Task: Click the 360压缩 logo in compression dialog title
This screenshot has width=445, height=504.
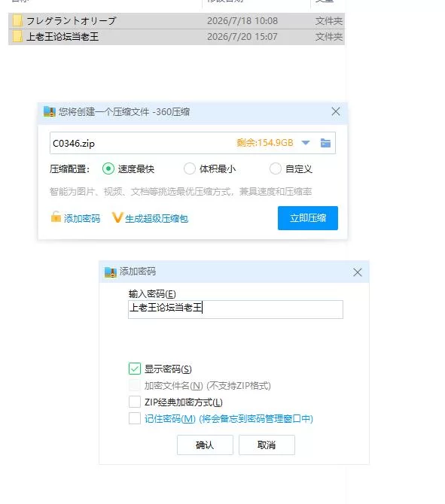Action: click(49, 111)
